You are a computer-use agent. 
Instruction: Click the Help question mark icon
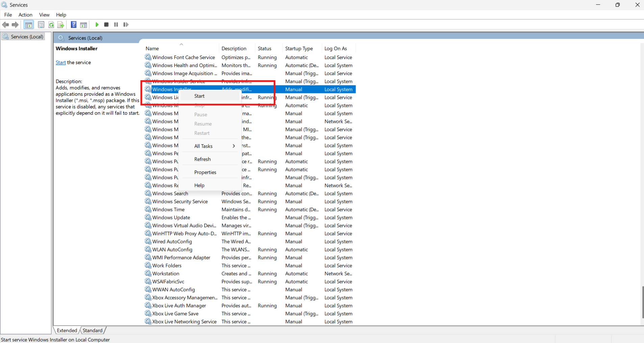coord(73,24)
